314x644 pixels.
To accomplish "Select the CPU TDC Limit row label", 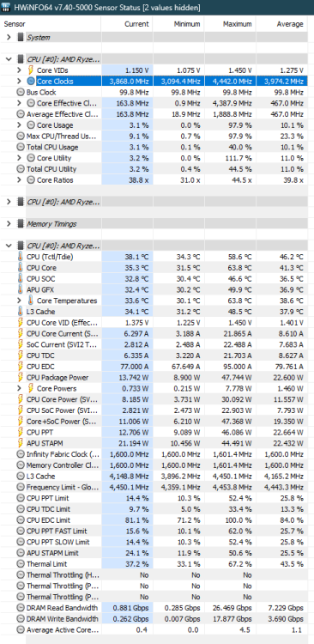I will coord(47,509).
